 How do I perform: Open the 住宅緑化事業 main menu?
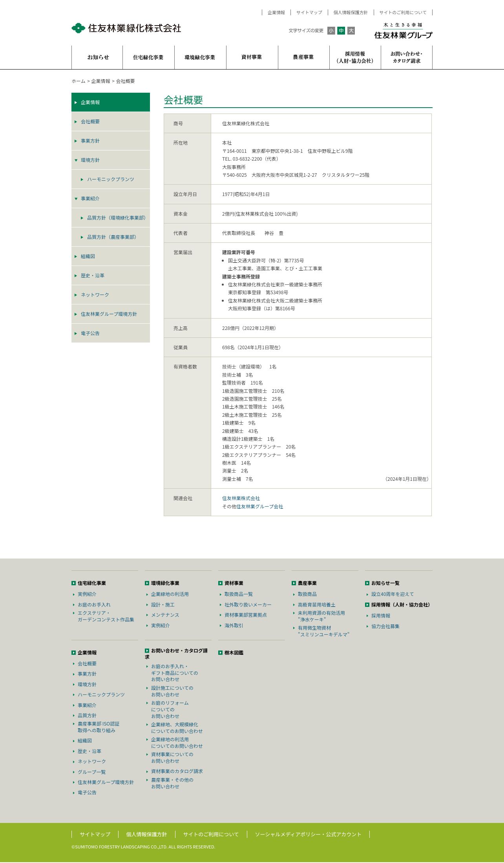tap(148, 57)
